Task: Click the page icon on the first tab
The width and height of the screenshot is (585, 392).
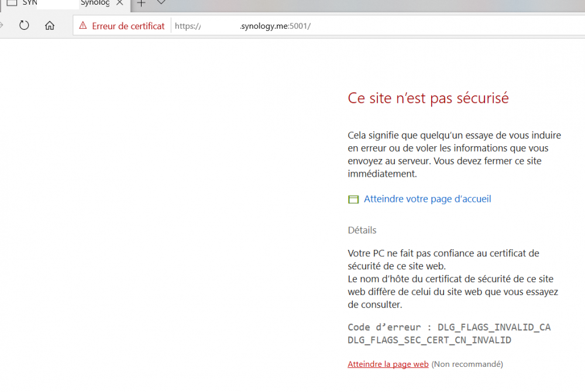Action: click(x=12, y=3)
